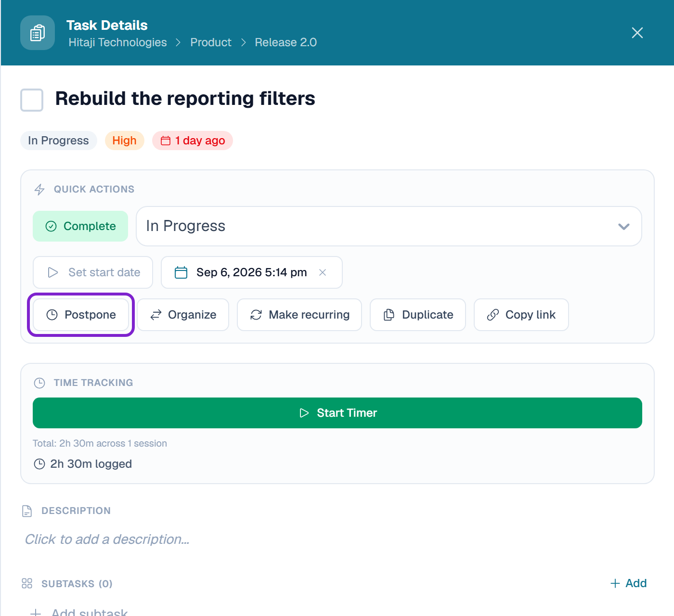Navigate to Release 2.0 breadcrumb

click(x=286, y=42)
